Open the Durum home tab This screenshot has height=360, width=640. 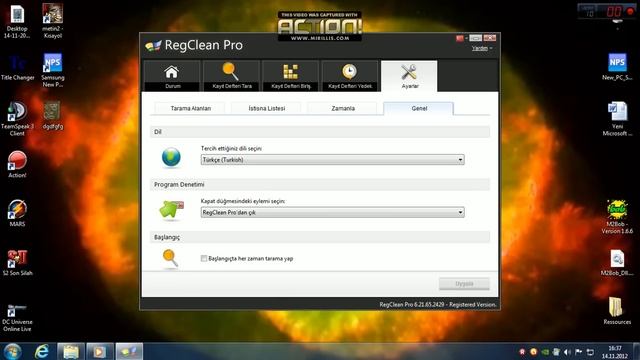point(172,76)
